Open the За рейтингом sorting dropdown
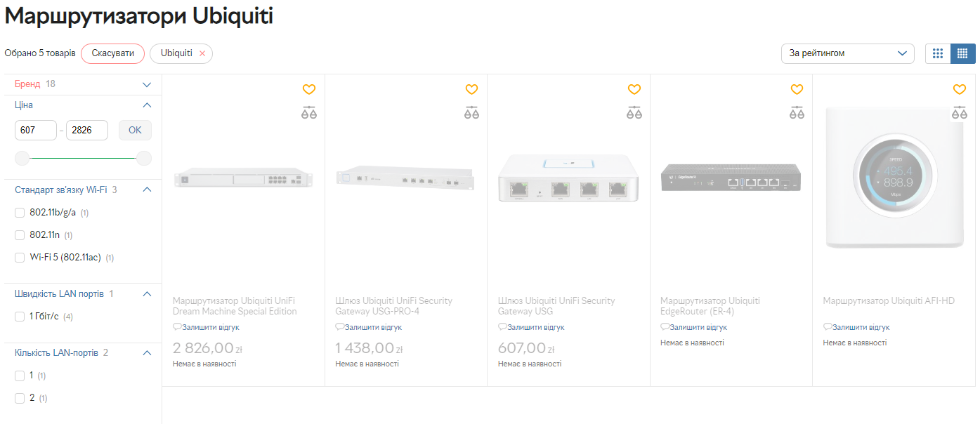The width and height of the screenshot is (980, 424). point(847,53)
